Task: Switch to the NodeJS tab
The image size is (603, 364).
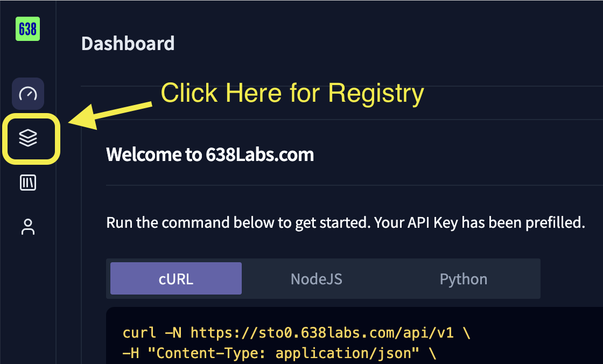Action: tap(316, 278)
